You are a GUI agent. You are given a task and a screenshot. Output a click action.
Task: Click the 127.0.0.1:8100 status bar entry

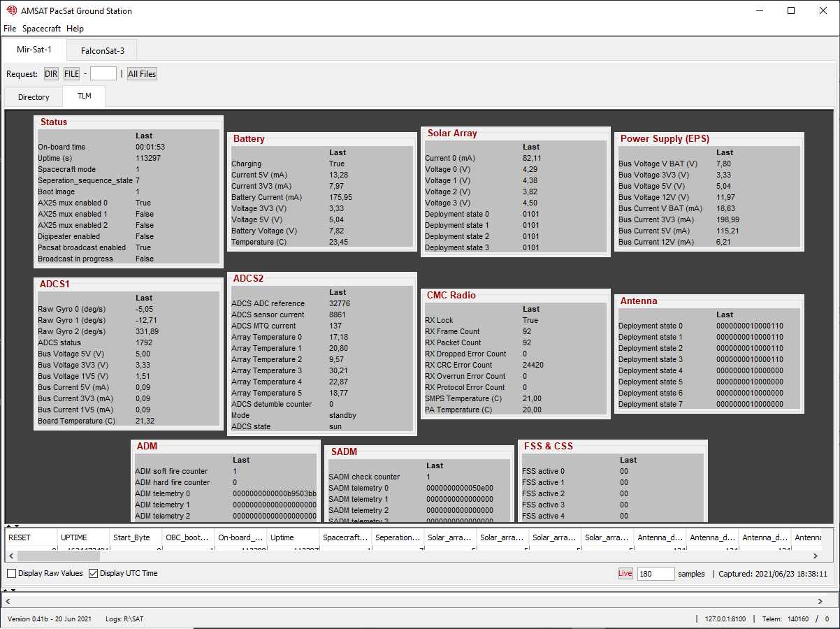coord(725,619)
